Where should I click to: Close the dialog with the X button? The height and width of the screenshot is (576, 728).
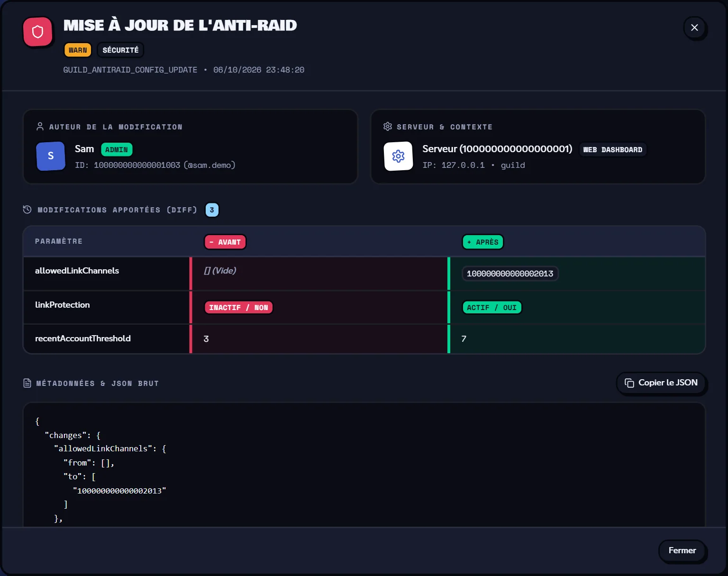tap(694, 27)
